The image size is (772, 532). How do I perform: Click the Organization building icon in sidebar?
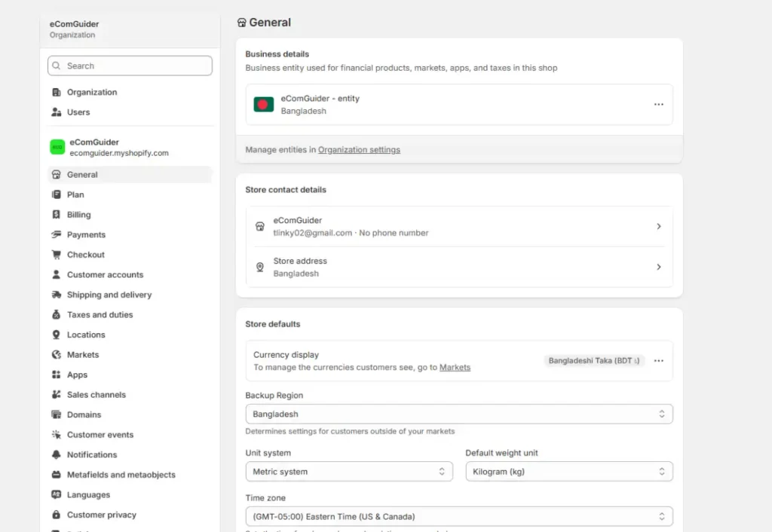pos(56,92)
